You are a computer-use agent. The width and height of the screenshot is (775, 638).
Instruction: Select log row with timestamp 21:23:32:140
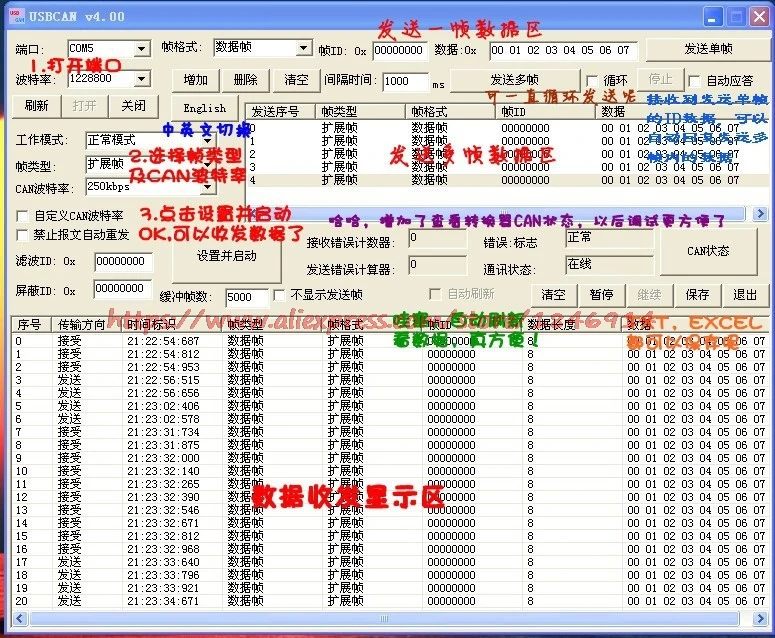(390, 471)
